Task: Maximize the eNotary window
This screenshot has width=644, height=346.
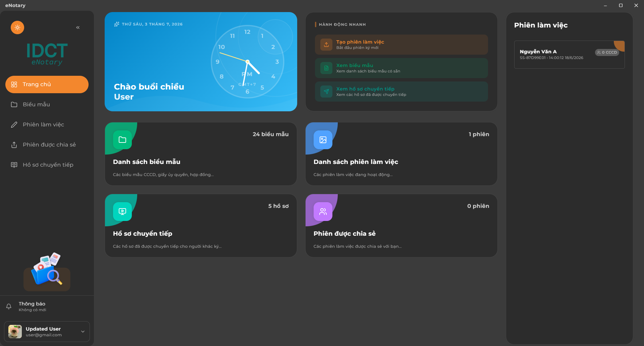Action: click(x=621, y=5)
